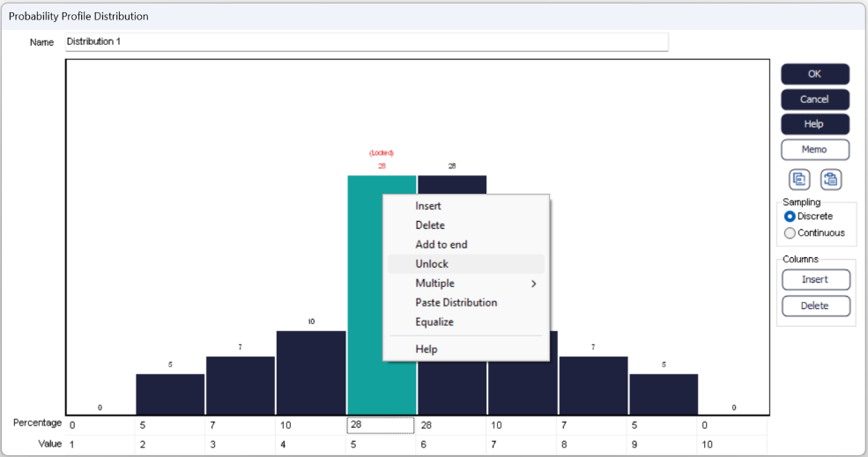This screenshot has height=457, width=868.
Task: Click Insert button under Columns
Action: (x=814, y=280)
